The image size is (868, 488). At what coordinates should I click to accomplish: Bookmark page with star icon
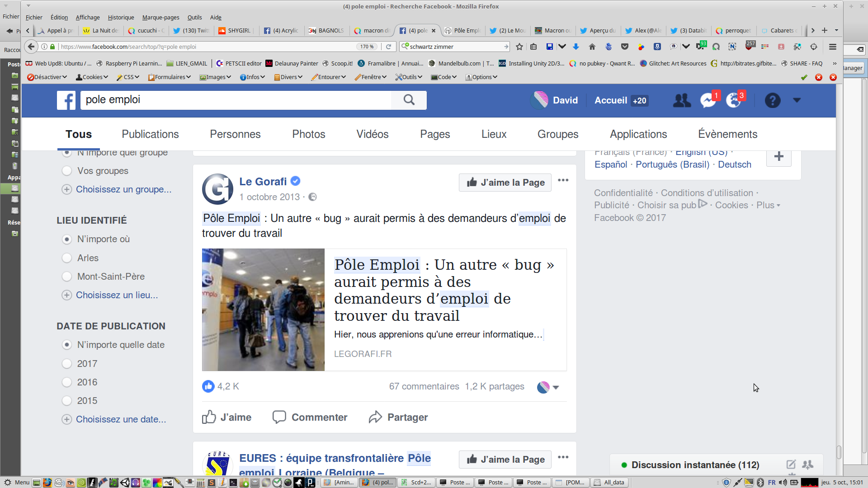(519, 47)
